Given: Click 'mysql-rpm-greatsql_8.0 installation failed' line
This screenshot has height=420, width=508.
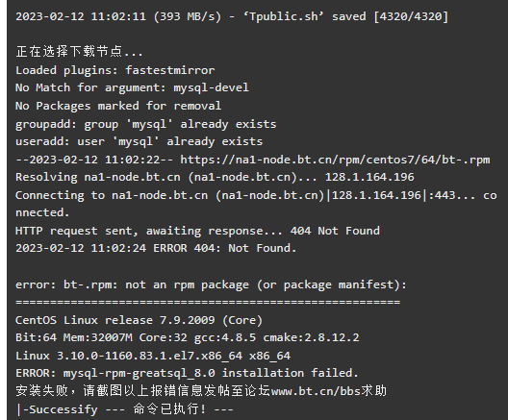Looking at the screenshot, I should pyautogui.click(x=187, y=373).
